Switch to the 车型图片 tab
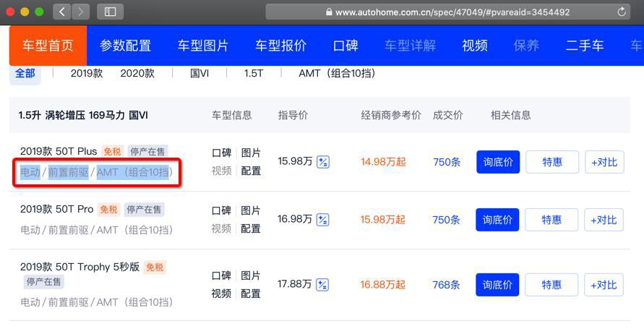Image resolution: width=644 pixels, height=329 pixels. coord(203,45)
